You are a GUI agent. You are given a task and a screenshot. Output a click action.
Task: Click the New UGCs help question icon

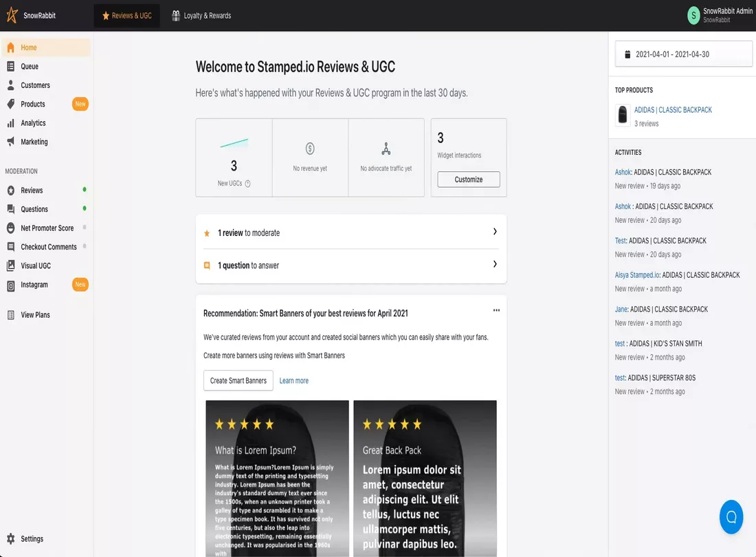[x=248, y=183]
